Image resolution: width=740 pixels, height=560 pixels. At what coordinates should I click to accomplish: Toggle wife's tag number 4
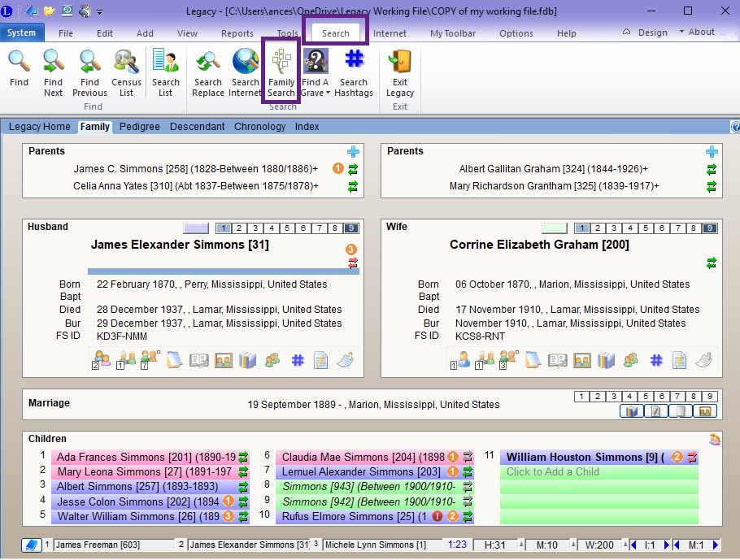[629, 228]
